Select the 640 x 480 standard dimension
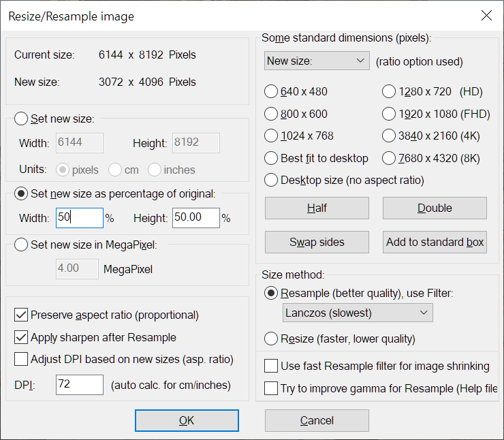Image resolution: width=504 pixels, height=440 pixels. tap(271, 91)
